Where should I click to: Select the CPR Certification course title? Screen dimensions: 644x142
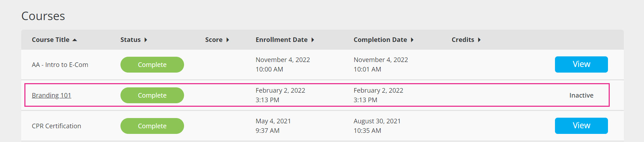[x=57, y=126]
